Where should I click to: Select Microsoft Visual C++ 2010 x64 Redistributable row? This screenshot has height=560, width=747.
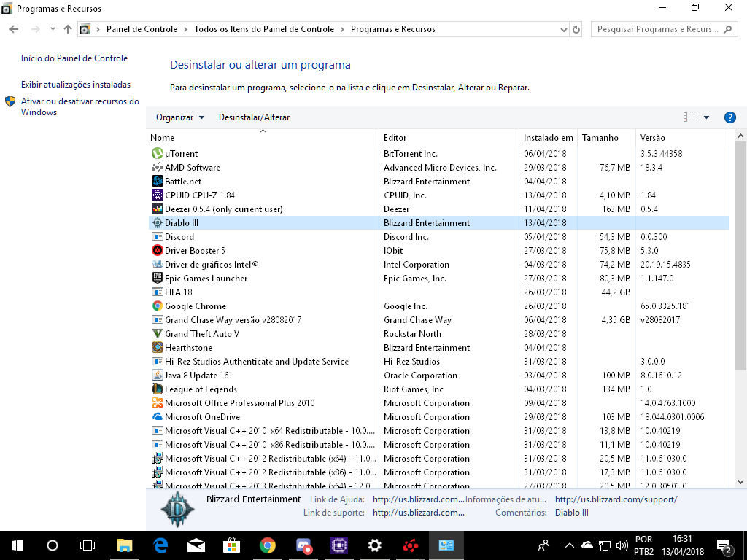click(438, 430)
